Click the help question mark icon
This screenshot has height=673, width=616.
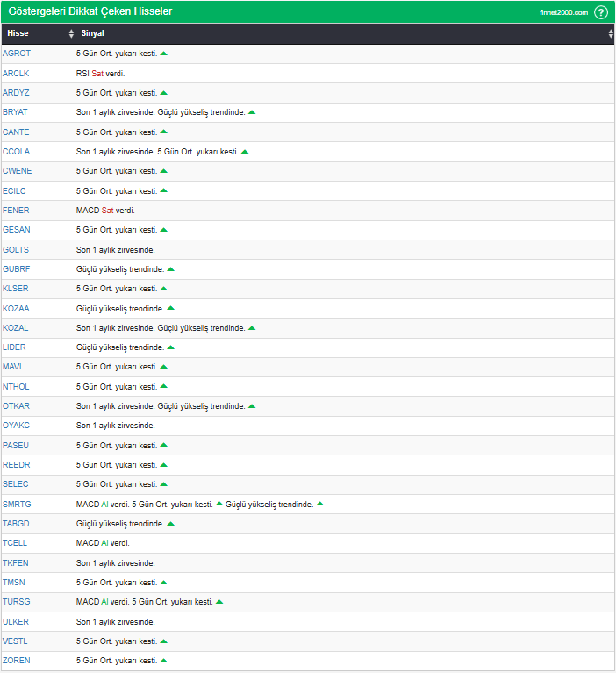[601, 12]
